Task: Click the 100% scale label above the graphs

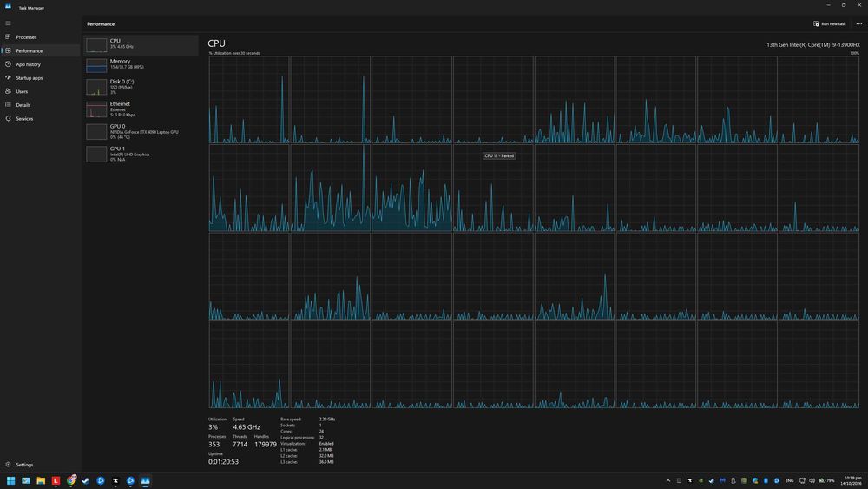Action: click(x=855, y=53)
